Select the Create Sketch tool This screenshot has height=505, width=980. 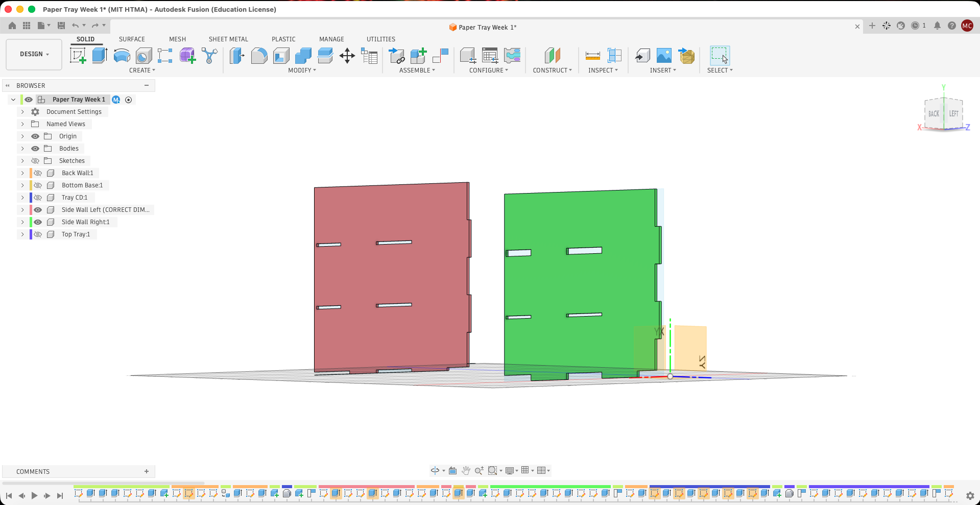coord(78,56)
